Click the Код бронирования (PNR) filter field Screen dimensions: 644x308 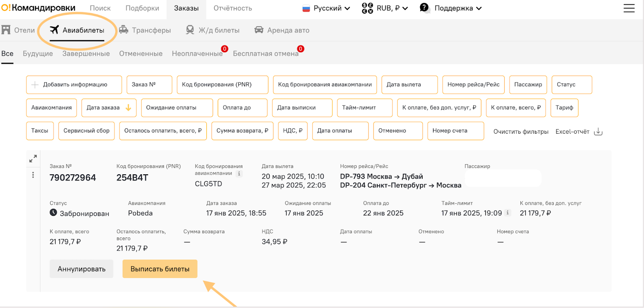223,85
